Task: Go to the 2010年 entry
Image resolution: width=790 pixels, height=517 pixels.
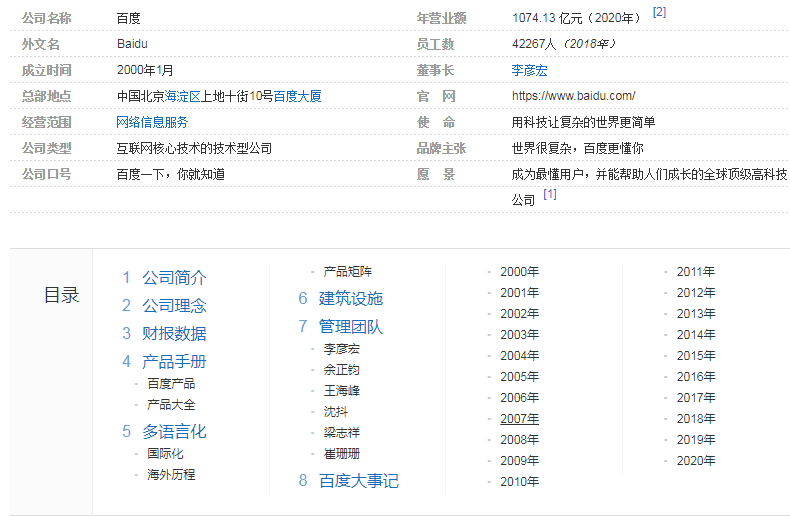Action: (x=519, y=482)
